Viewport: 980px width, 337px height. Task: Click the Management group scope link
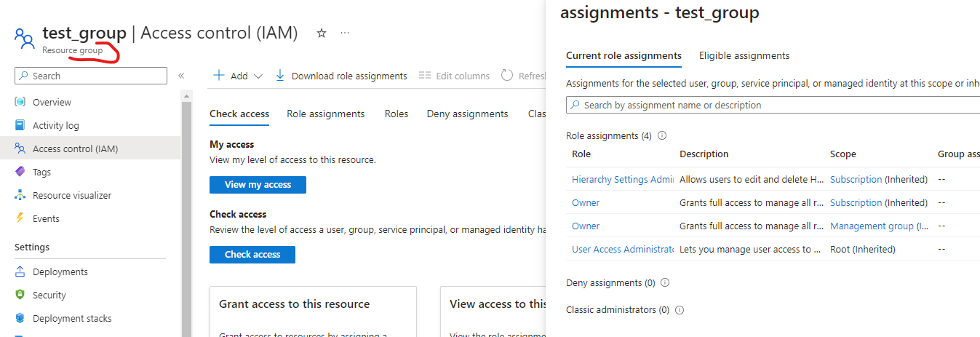872,226
